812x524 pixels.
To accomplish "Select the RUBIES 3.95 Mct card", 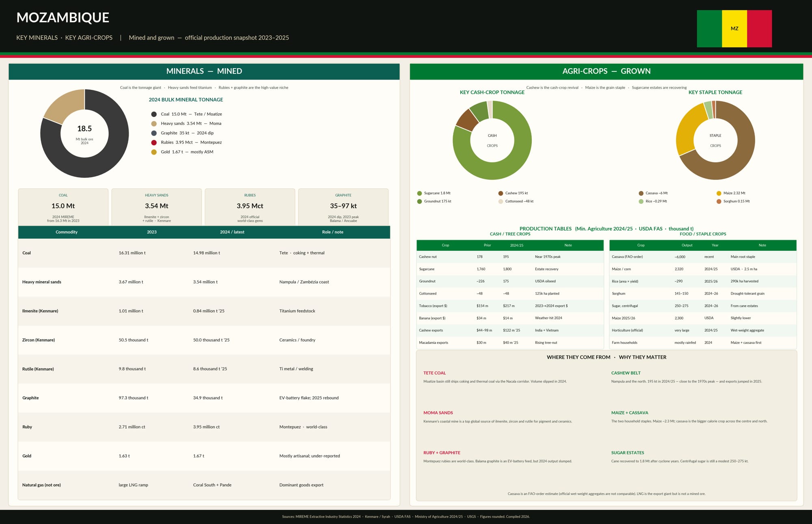I will pos(250,207).
